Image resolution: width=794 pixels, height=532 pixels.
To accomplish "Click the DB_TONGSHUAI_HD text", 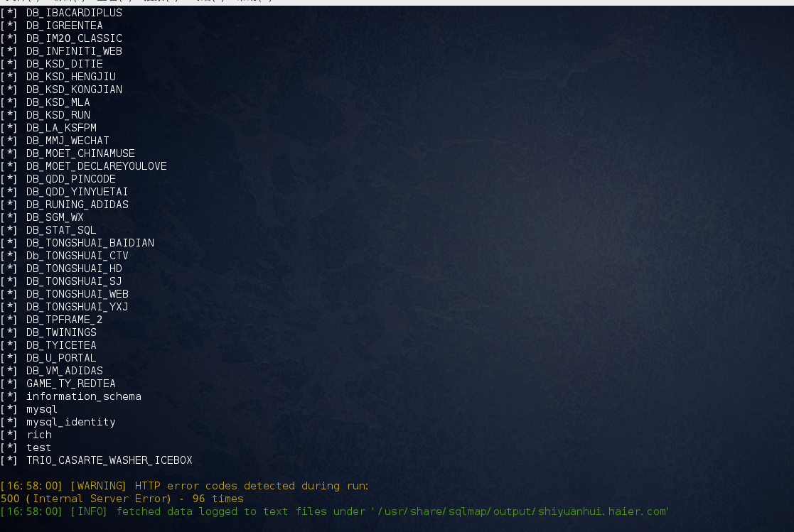I will click(74, 268).
